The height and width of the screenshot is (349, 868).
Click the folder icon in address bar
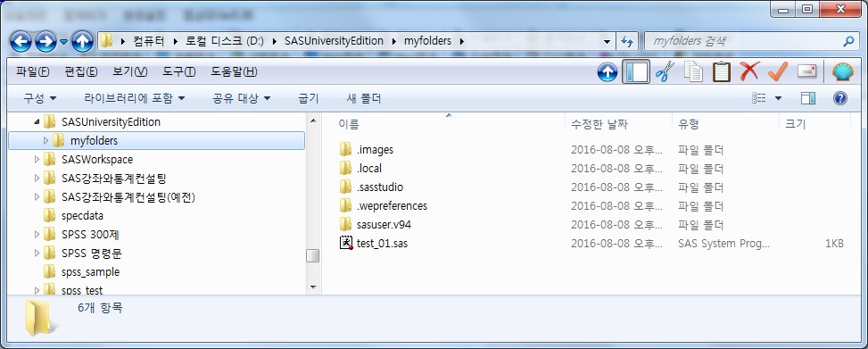click(x=107, y=41)
